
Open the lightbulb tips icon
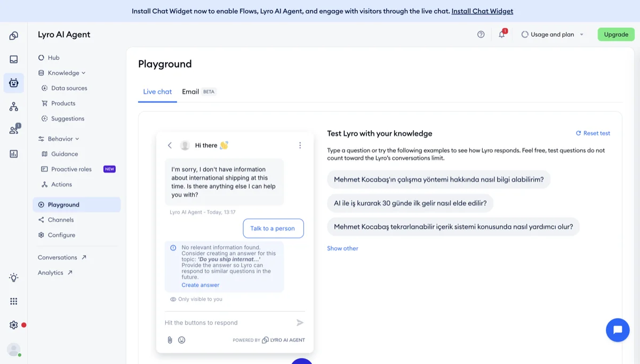point(13,278)
